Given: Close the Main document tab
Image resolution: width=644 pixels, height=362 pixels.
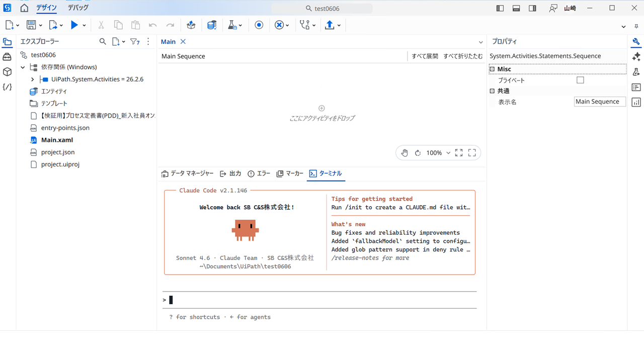Looking at the screenshot, I should coord(183,42).
